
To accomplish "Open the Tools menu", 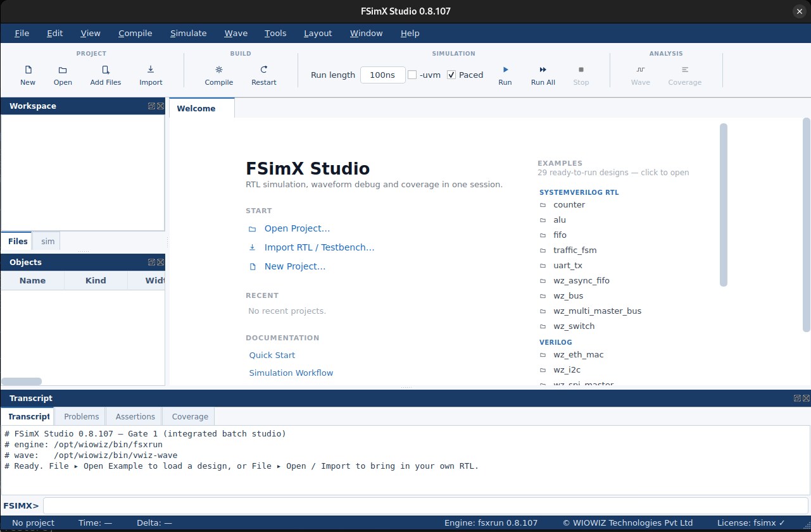I will click(x=275, y=33).
